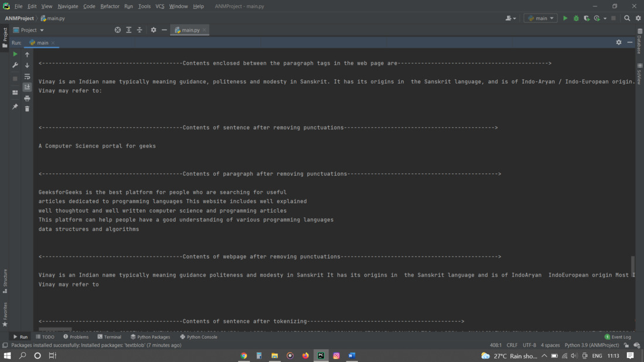644x362 pixels.
Task: Toggle the Project side tool window
Action: (5, 37)
